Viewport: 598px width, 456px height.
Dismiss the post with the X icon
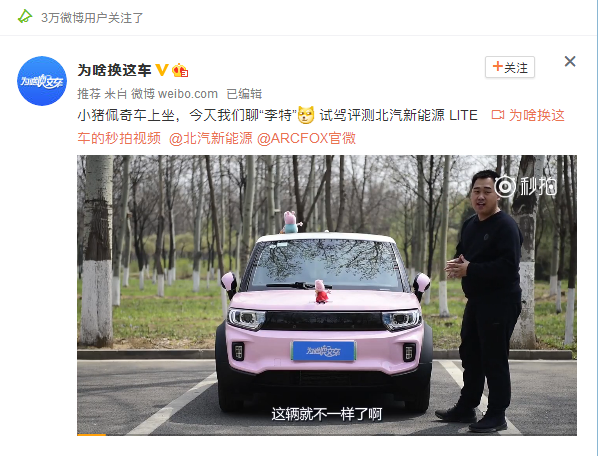click(570, 61)
